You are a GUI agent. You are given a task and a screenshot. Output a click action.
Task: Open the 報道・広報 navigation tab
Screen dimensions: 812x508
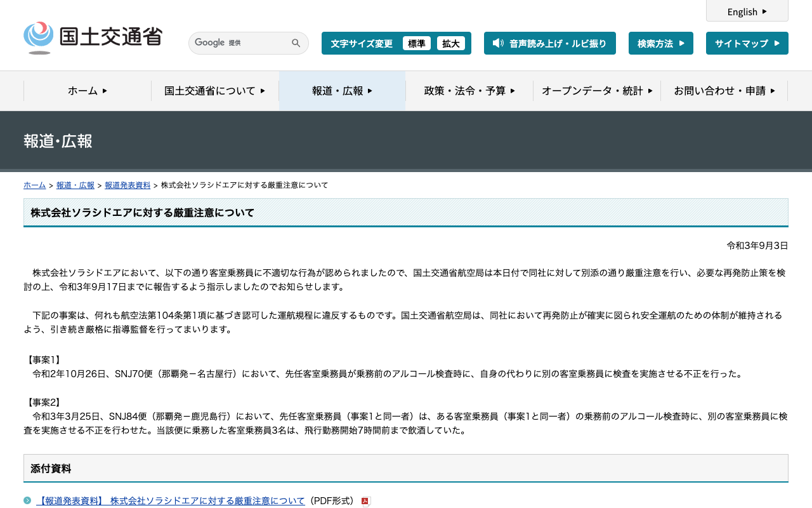(343, 91)
